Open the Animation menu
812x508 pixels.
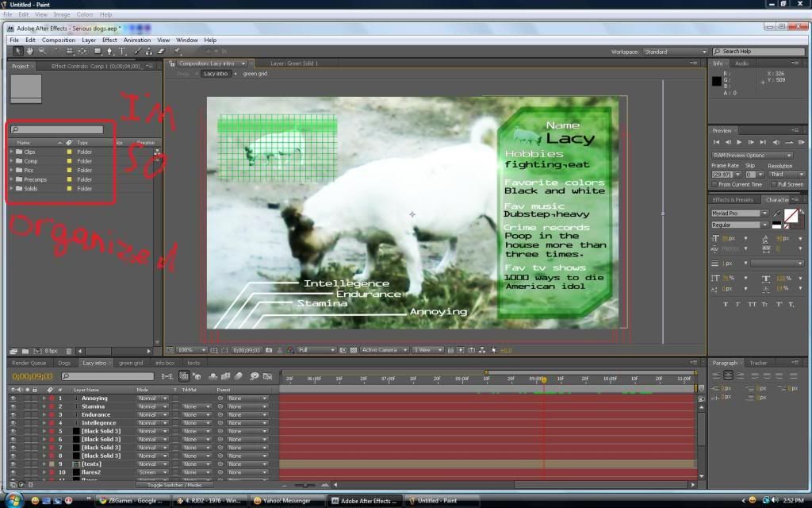[x=136, y=40]
